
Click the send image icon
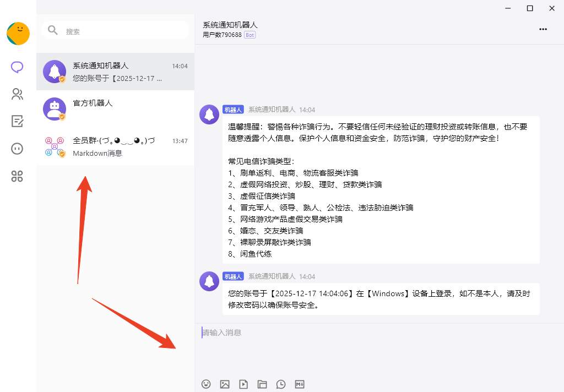click(x=225, y=384)
